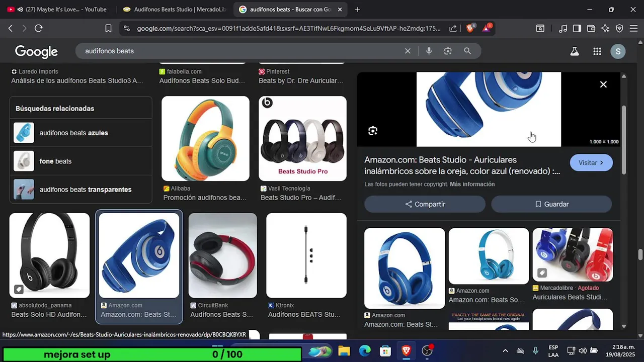Open the selected blue Amazon headphones result
This screenshot has height=362, width=644.
(139, 255)
